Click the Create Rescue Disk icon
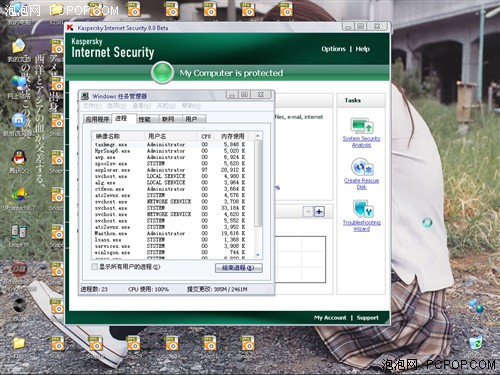The height and width of the screenshot is (375, 500). coord(362,167)
